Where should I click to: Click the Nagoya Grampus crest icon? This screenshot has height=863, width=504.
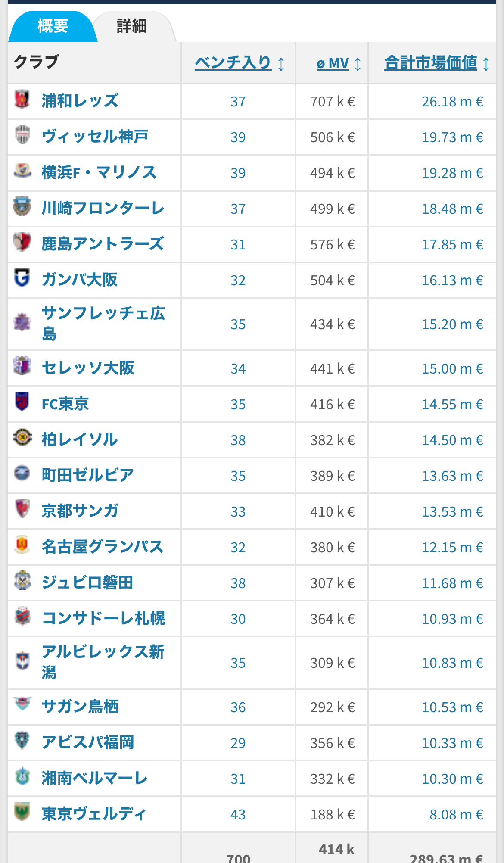pyautogui.click(x=22, y=545)
